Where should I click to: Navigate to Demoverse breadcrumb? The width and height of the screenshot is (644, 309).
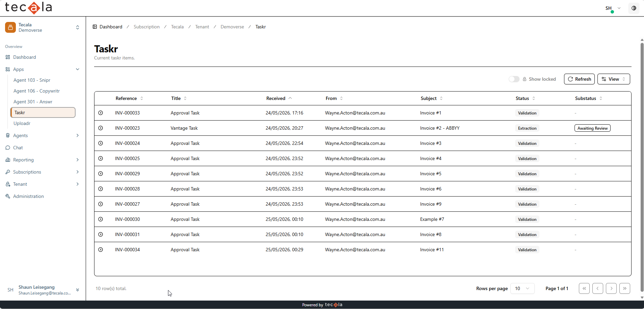tap(232, 27)
